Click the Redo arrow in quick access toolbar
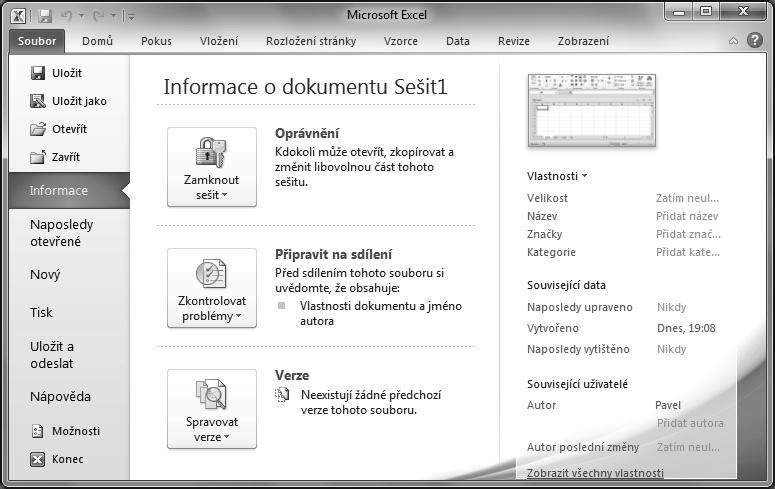 [x=98, y=16]
